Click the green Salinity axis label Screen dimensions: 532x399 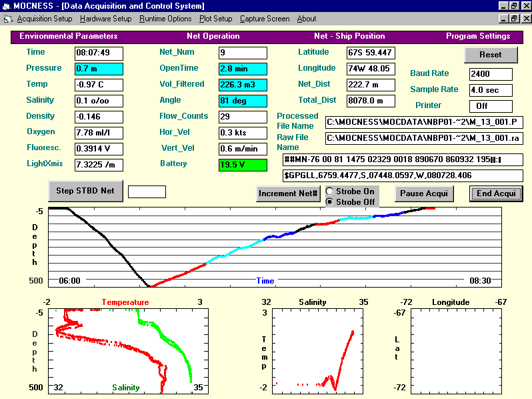(x=126, y=388)
